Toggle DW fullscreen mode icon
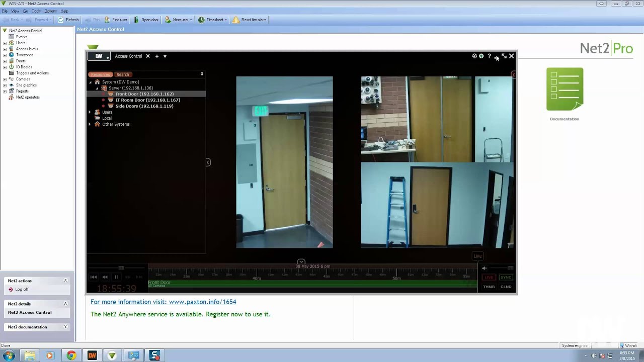 pos(504,56)
